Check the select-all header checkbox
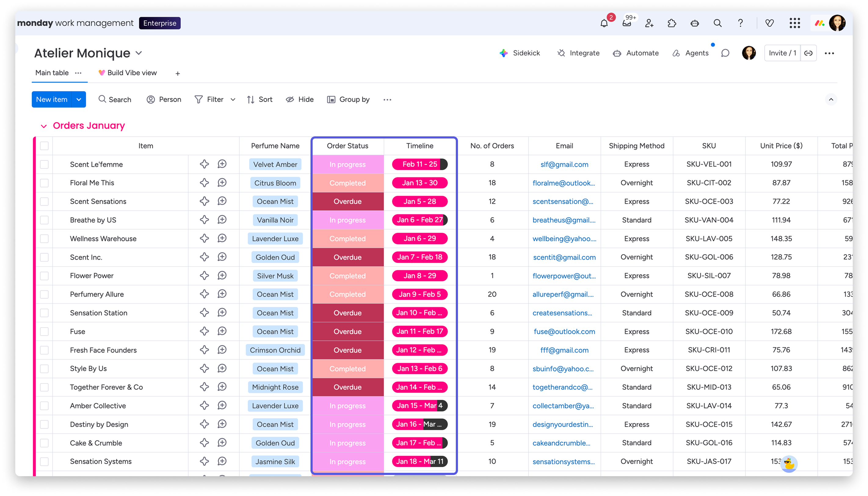This screenshot has height=496, width=868. [44, 146]
